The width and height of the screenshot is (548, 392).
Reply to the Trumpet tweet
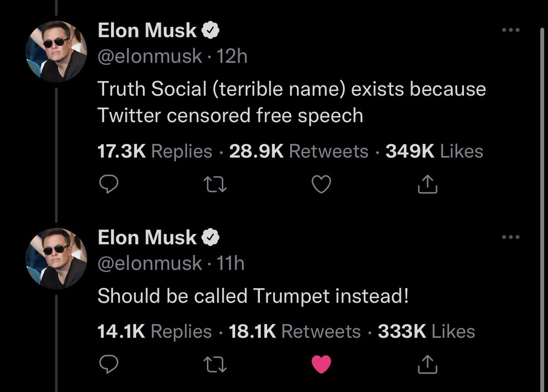click(x=109, y=364)
